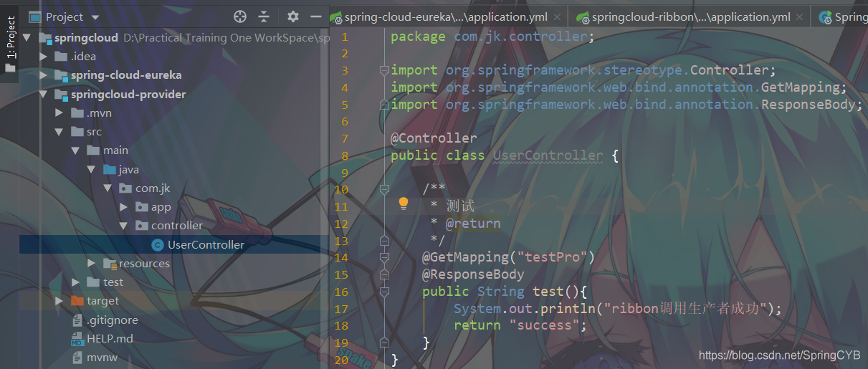Collapse the springcloud-provider module
The height and width of the screenshot is (369, 868).
pos(44,95)
